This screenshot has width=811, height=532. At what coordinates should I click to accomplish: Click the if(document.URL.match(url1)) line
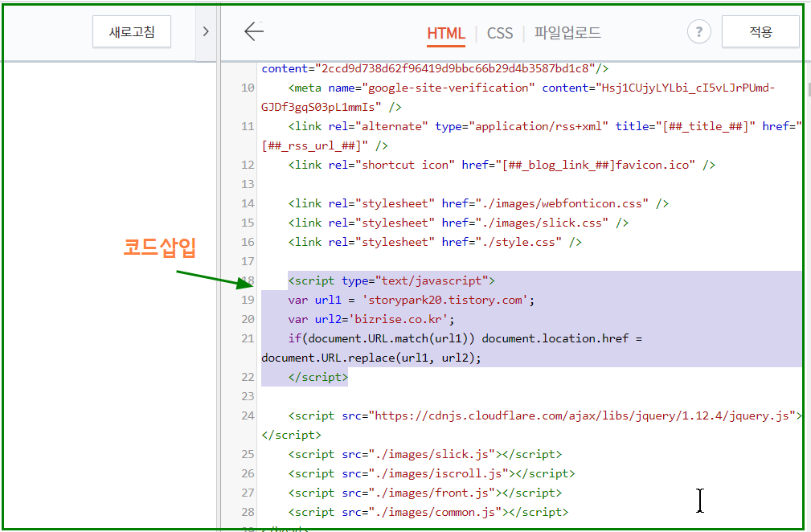click(x=465, y=338)
